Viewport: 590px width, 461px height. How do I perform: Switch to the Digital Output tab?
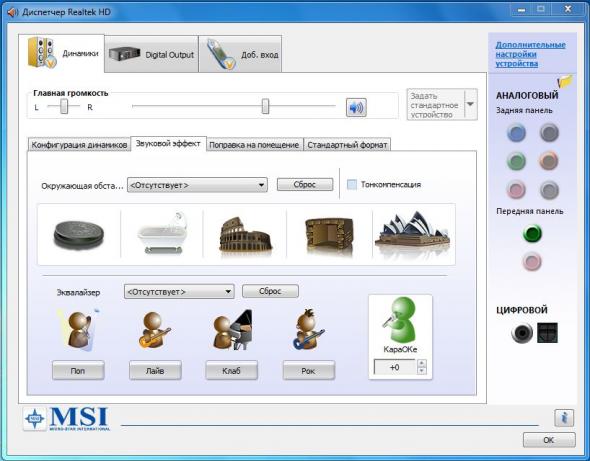(x=151, y=55)
